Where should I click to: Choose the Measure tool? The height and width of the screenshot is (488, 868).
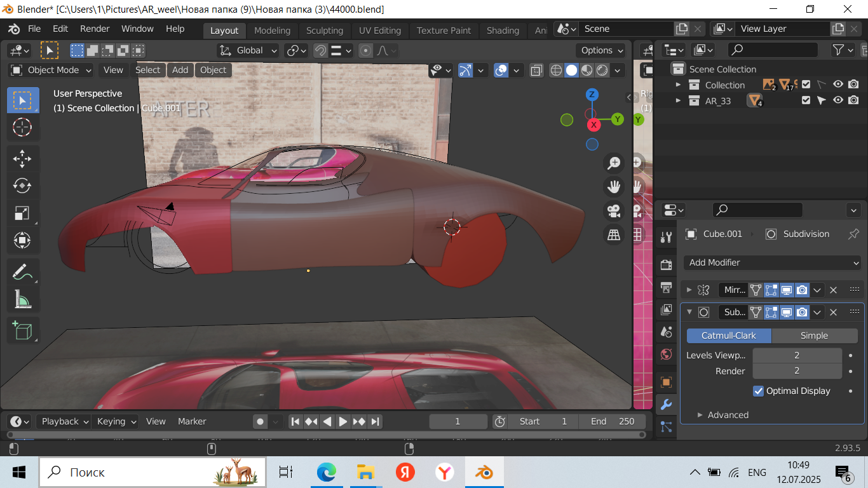pyautogui.click(x=22, y=299)
